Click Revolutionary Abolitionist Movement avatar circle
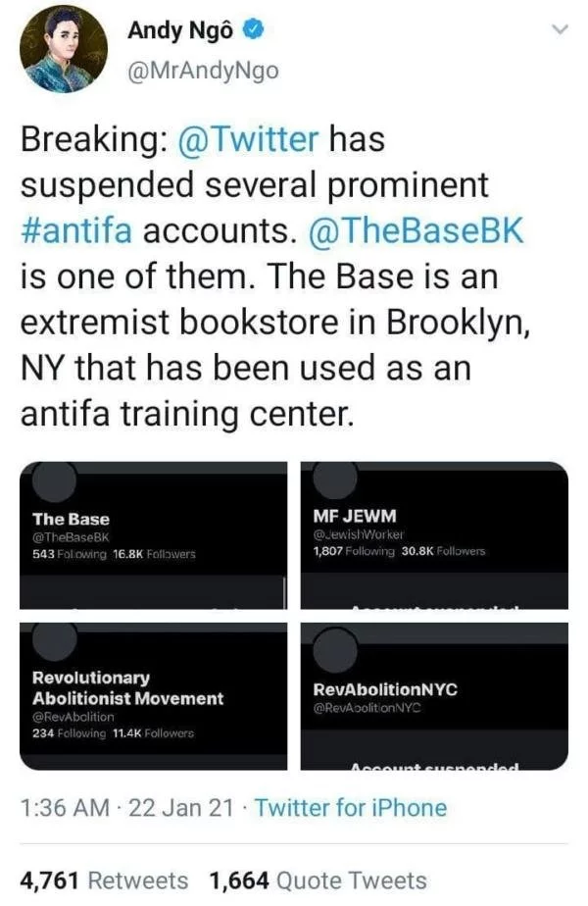The image size is (588, 906). (x=54, y=641)
